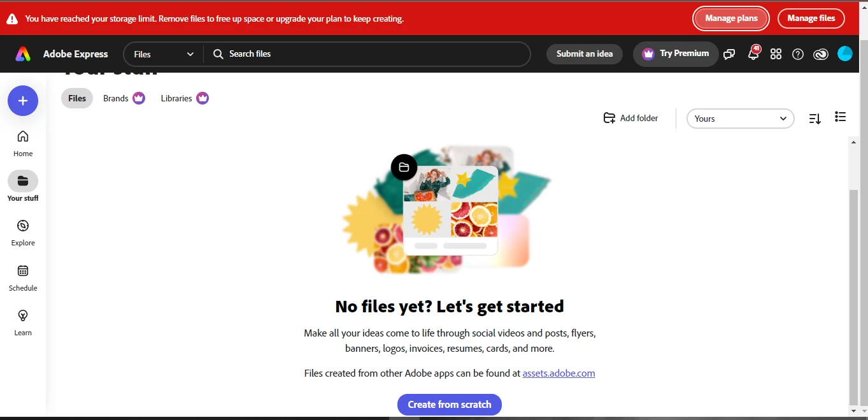
Task: Click the warning triangle in the banner
Action: click(x=12, y=19)
